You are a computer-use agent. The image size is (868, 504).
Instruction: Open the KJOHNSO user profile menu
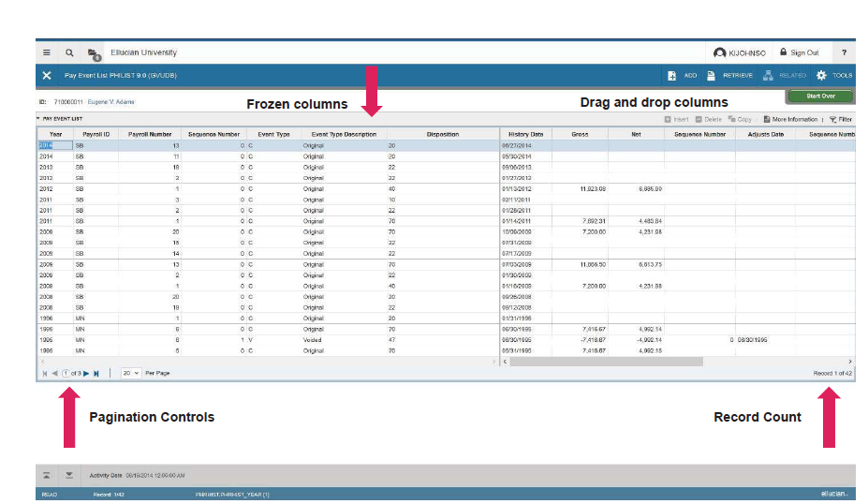coord(739,53)
